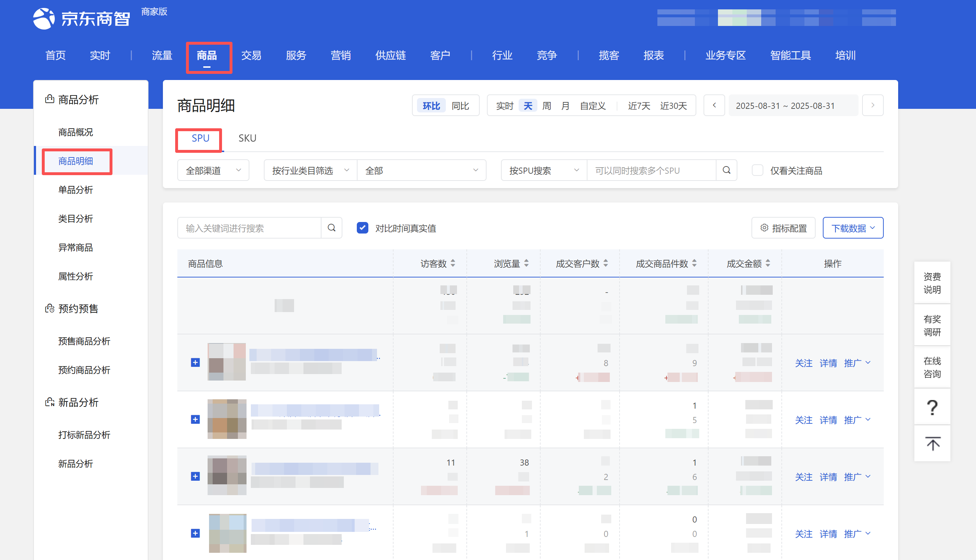Open the 商品 top navigation tab
976x560 pixels.
(x=207, y=56)
